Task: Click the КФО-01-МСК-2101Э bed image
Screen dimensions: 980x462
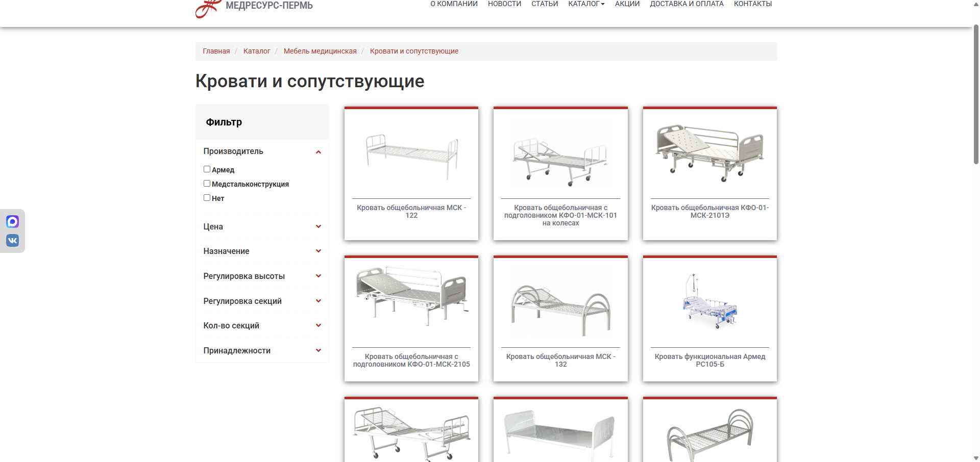Action: [710, 153]
